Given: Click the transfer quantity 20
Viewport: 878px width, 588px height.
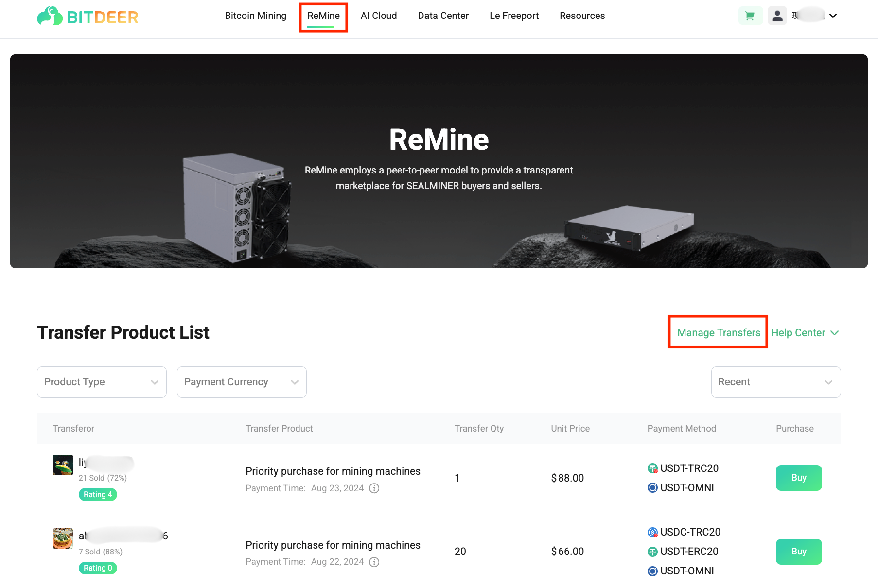Looking at the screenshot, I should coord(460,552).
